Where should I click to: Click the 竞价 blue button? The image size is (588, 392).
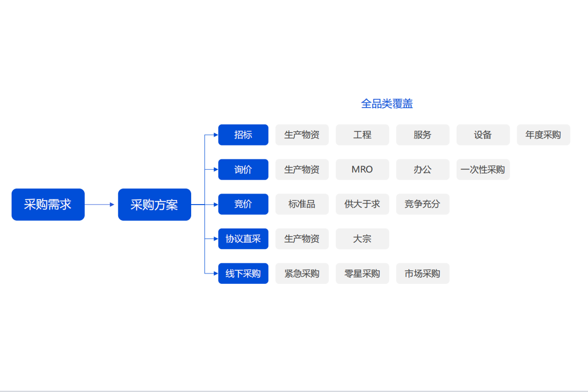click(x=243, y=204)
